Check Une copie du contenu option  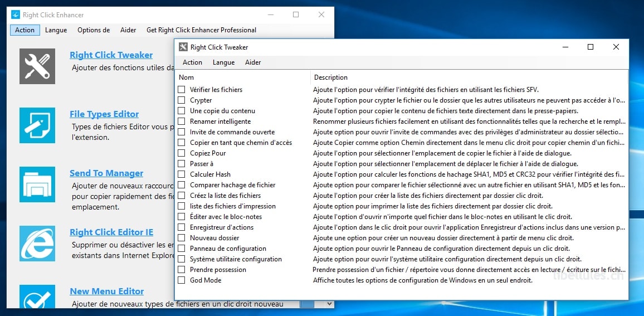(181, 110)
